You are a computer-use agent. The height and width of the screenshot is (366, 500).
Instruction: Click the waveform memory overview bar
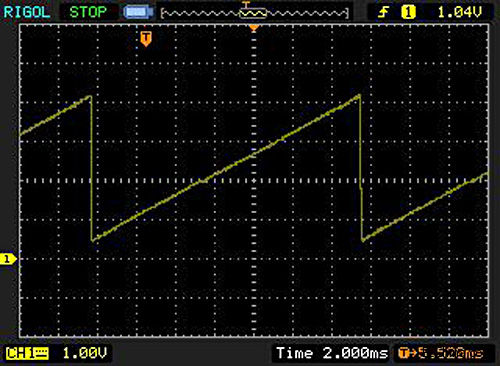point(255,13)
